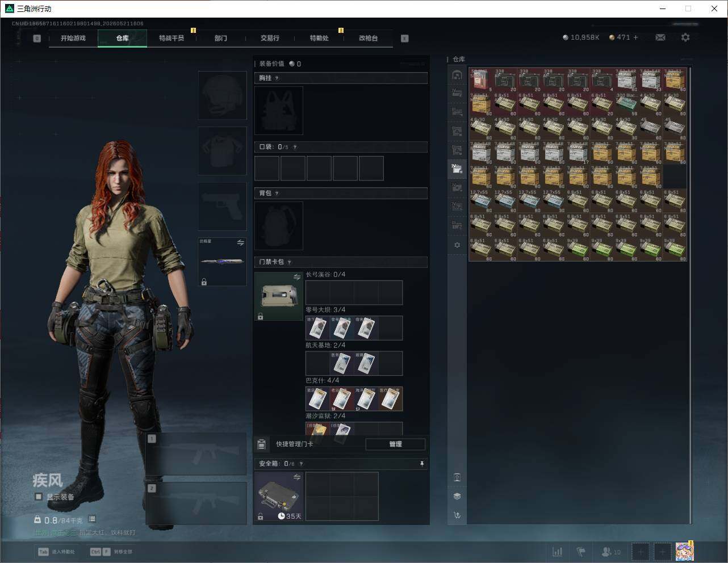Viewport: 728px width, 563px height.
Task: Switch to the 特勤处 tab
Action: (x=319, y=38)
